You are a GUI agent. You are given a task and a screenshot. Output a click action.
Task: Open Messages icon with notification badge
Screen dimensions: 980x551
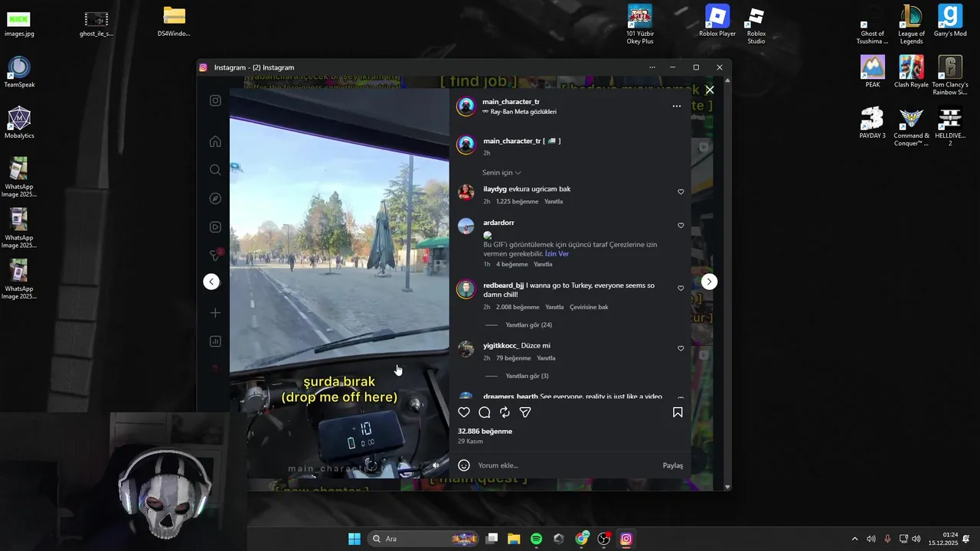click(x=216, y=255)
